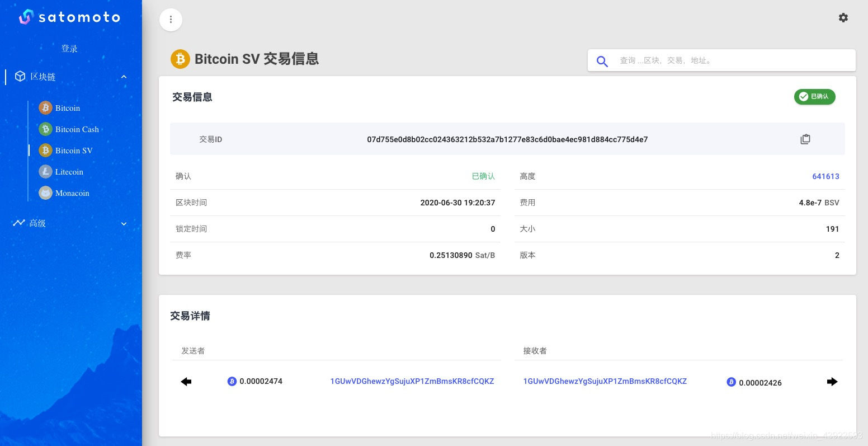
Task: Open block height 641613 link
Action: pos(825,176)
